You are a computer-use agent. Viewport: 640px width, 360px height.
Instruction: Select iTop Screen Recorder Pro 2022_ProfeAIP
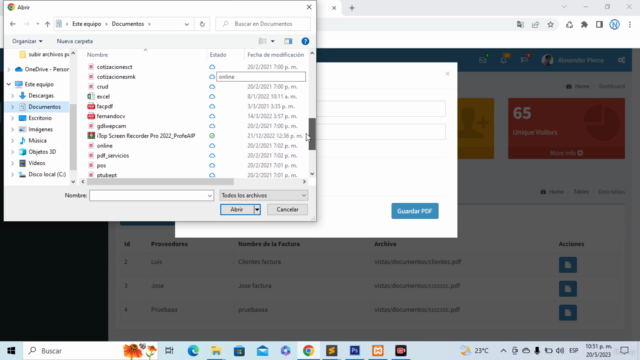(x=145, y=136)
